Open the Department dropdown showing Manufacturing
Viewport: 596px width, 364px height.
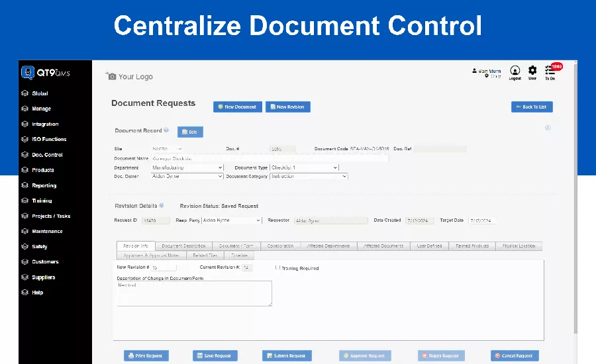coord(187,167)
